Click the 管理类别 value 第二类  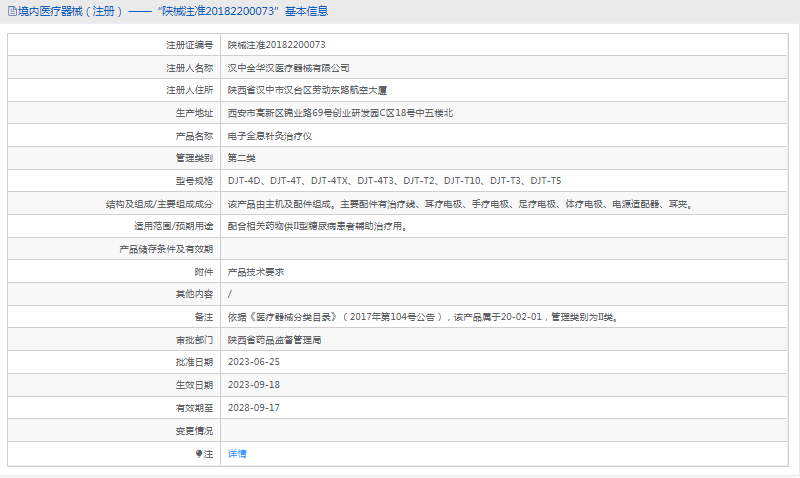[242, 158]
